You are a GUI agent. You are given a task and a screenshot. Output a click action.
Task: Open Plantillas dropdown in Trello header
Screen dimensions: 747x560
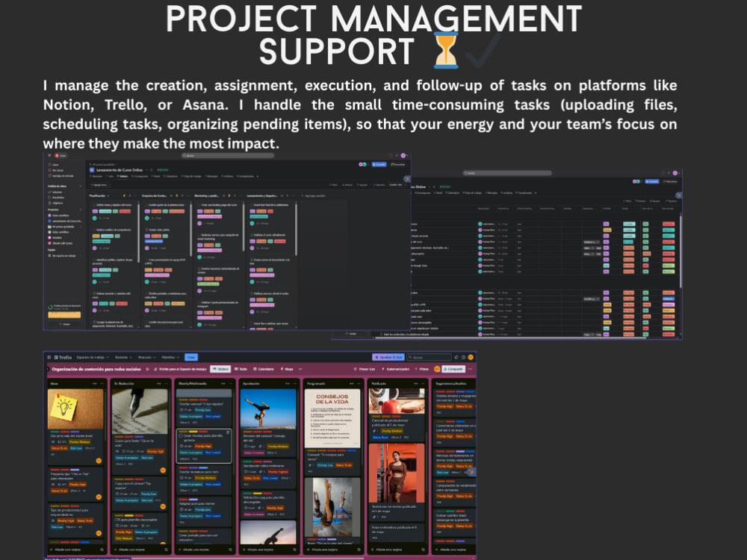(170, 357)
